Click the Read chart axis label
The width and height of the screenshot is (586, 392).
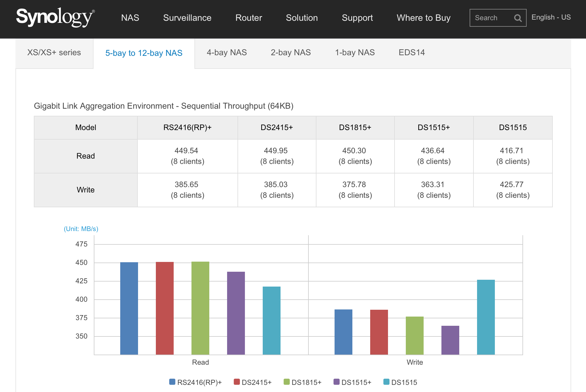tap(200, 362)
